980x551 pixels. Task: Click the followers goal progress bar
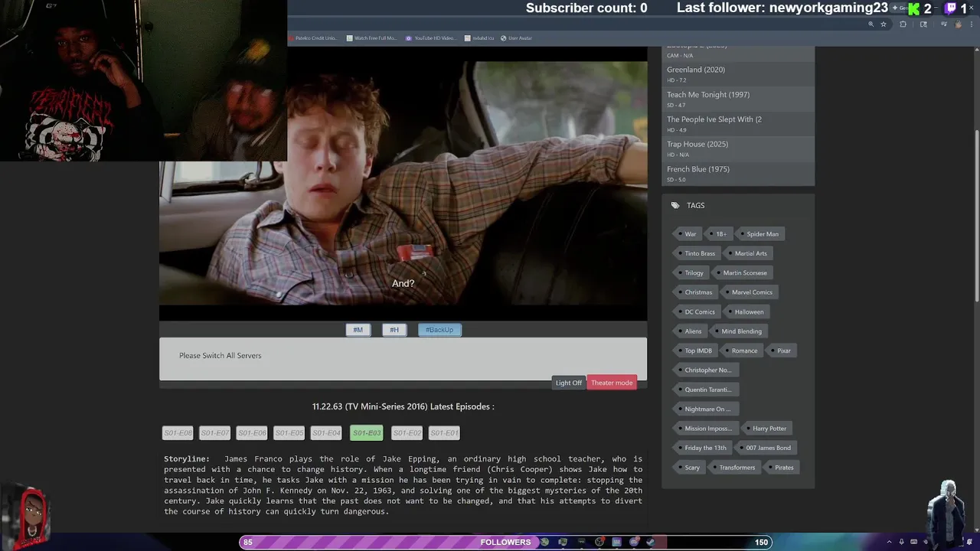[506, 542]
